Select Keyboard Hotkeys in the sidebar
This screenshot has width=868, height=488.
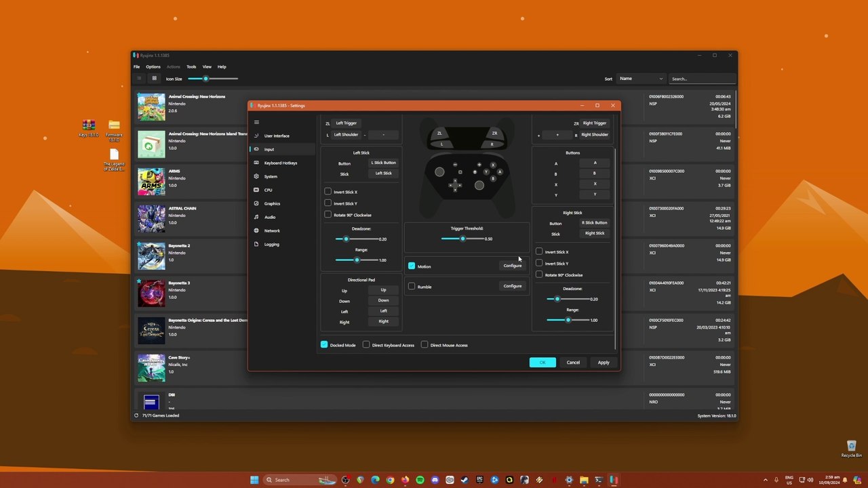coord(280,163)
